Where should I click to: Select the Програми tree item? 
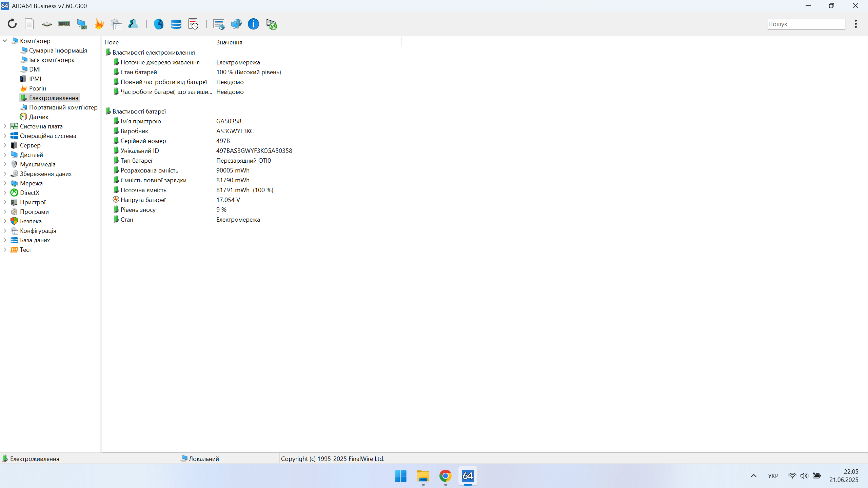tap(34, 211)
